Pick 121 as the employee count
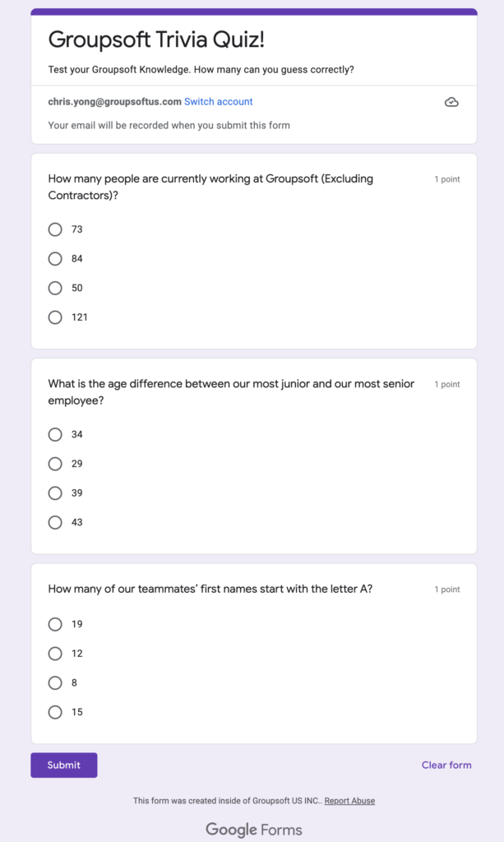The height and width of the screenshot is (842, 504). 55,317
